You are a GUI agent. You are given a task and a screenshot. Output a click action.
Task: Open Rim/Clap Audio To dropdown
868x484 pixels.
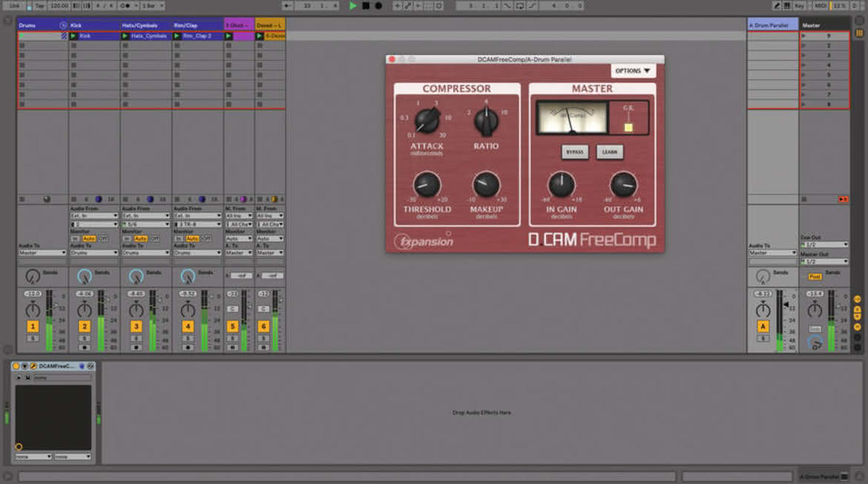point(197,253)
